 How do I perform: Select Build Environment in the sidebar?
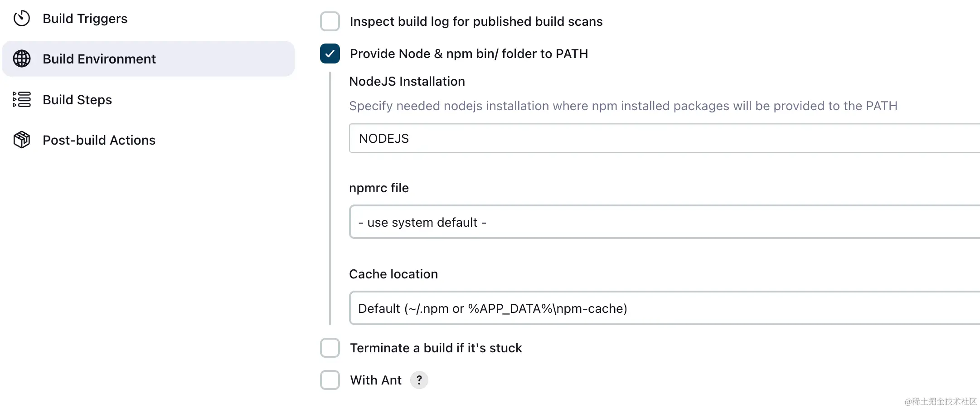click(99, 59)
